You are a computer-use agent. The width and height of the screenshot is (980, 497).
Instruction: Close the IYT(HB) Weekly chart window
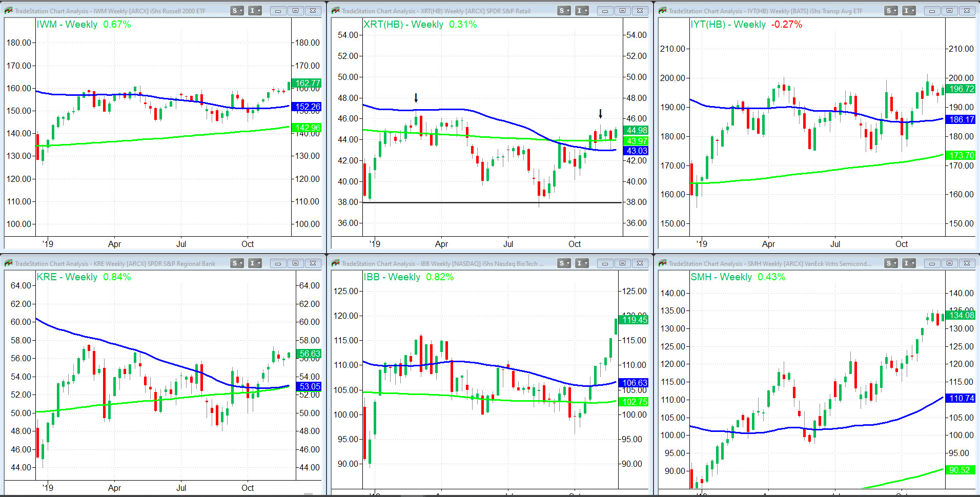tap(967, 11)
